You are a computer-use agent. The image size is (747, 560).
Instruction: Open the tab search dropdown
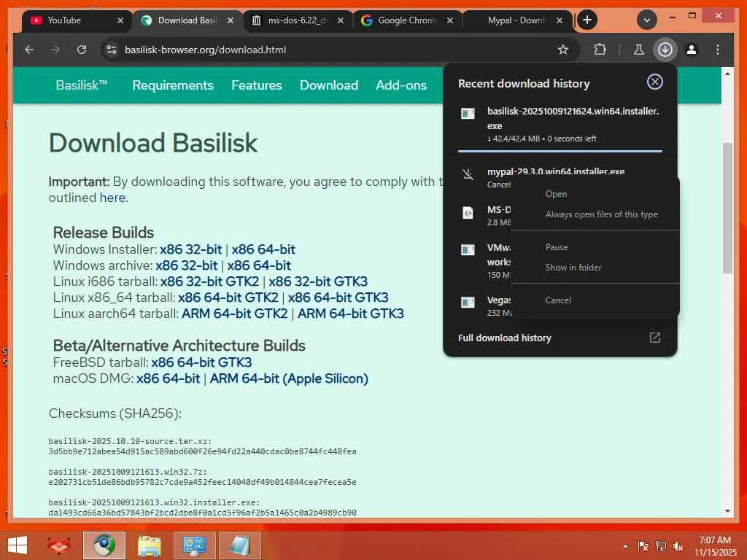[x=647, y=20]
